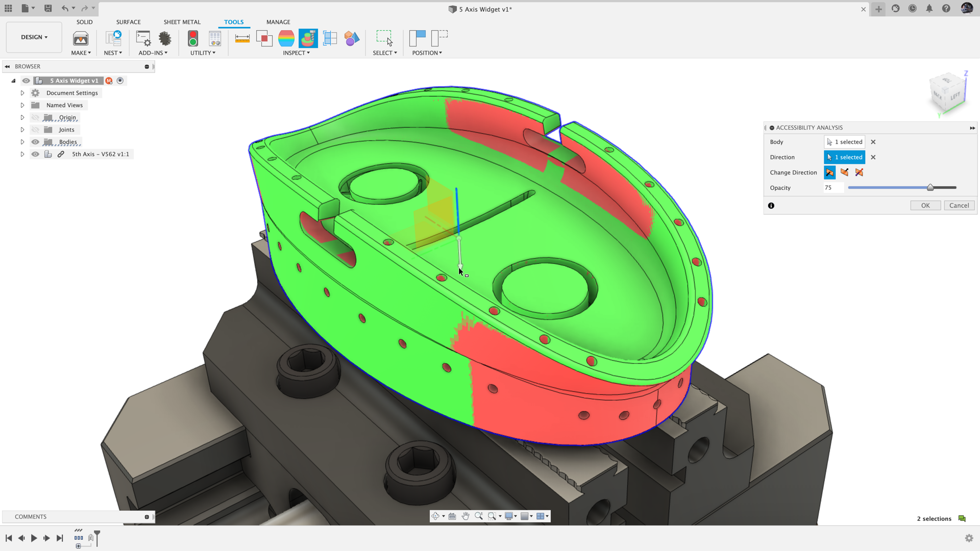
Task: Click the SOLID tab in ribbon
Action: pos(84,21)
